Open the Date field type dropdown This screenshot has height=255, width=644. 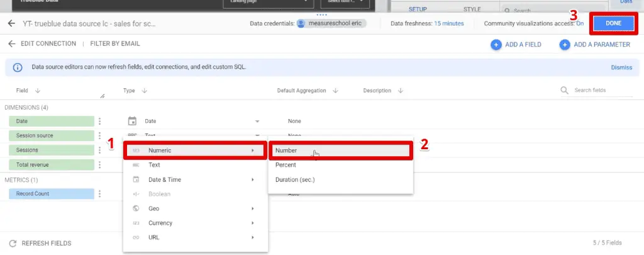click(257, 122)
